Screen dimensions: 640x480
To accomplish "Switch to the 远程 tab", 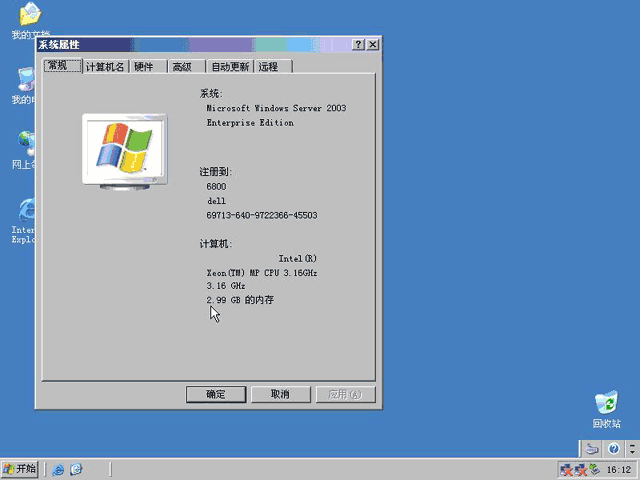I will click(x=273, y=67).
